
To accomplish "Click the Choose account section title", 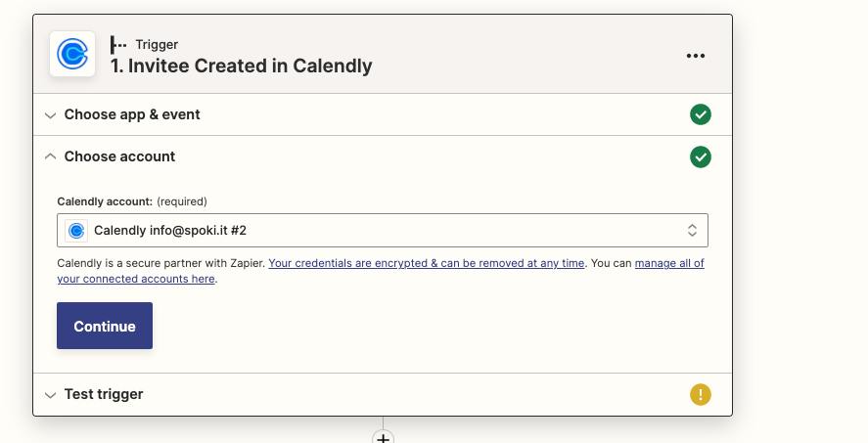I will click(x=119, y=156).
